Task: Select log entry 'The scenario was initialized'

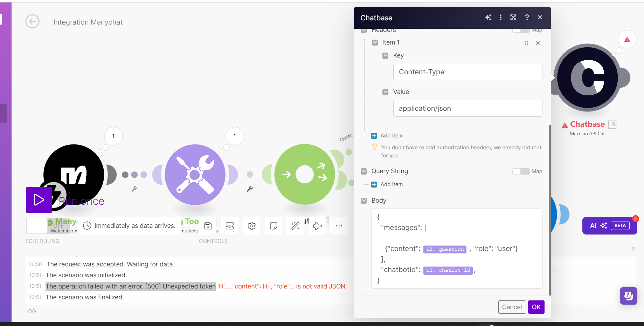Action: pyautogui.click(x=86, y=275)
